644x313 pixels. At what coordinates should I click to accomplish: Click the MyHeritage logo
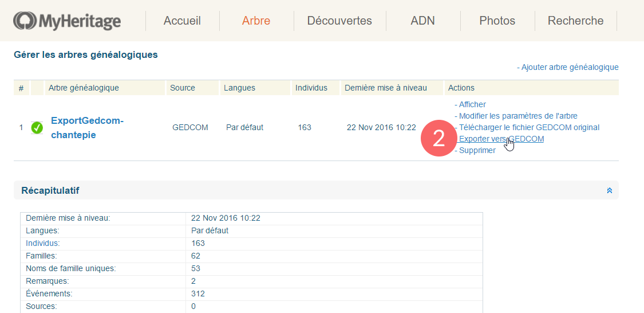(x=67, y=21)
